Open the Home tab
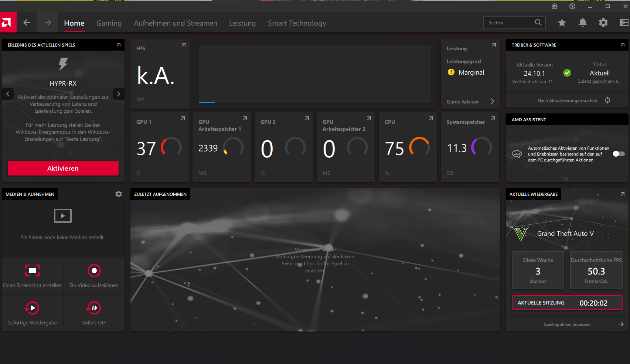Image resolution: width=630 pixels, height=364 pixels. pyautogui.click(x=74, y=23)
